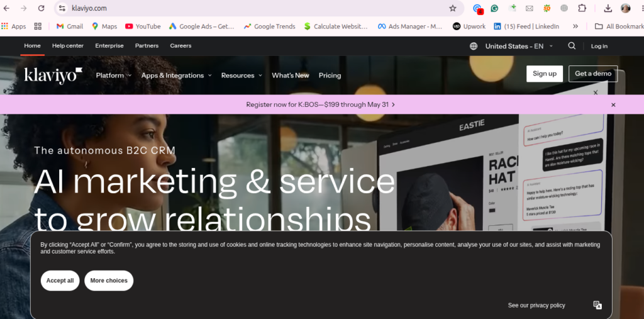Viewport: 644px width, 319px height.
Task: Open the Extensions puzzle piece menu
Action: tap(582, 8)
